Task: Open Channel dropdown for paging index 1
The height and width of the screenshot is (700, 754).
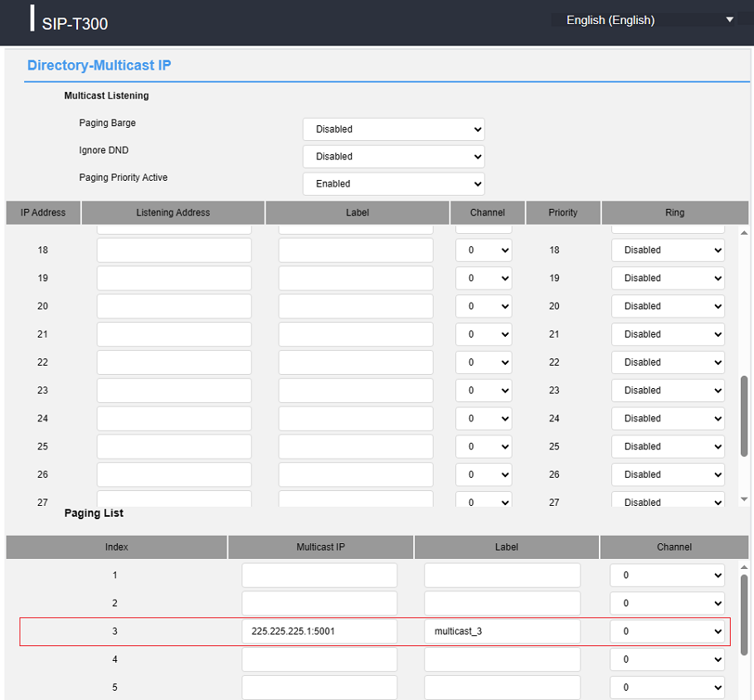Action: tap(667, 576)
